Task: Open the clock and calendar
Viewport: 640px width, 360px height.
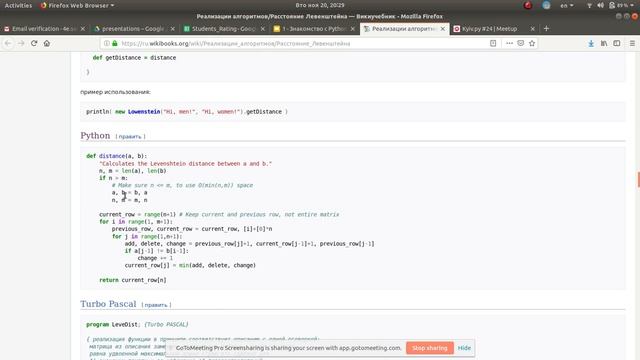Action: (x=320, y=5)
